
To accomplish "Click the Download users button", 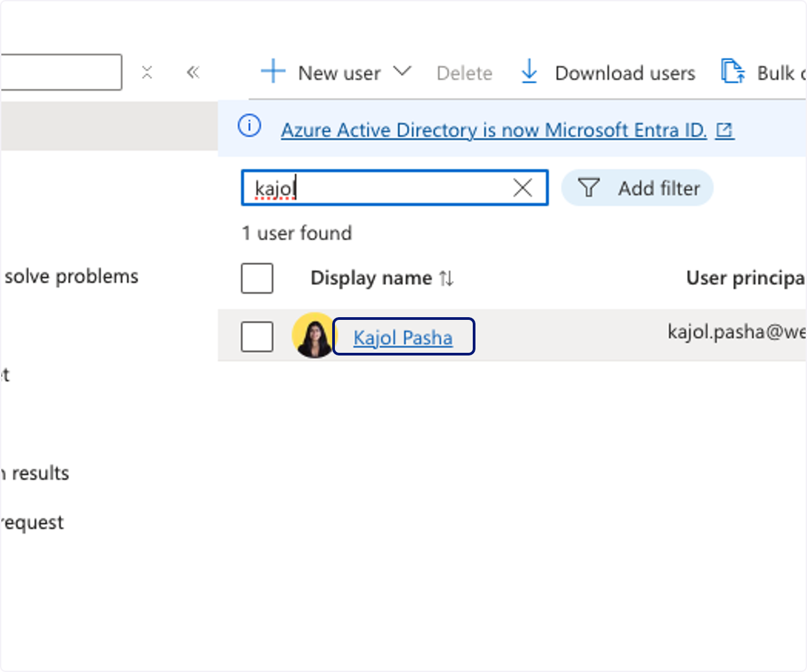I will pyautogui.click(x=609, y=73).
